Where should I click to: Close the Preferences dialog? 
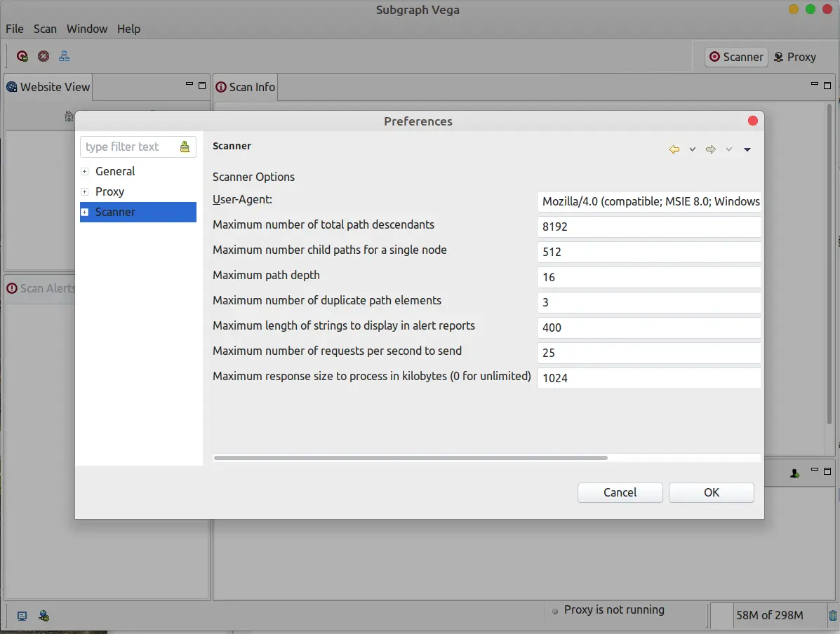[x=753, y=121]
